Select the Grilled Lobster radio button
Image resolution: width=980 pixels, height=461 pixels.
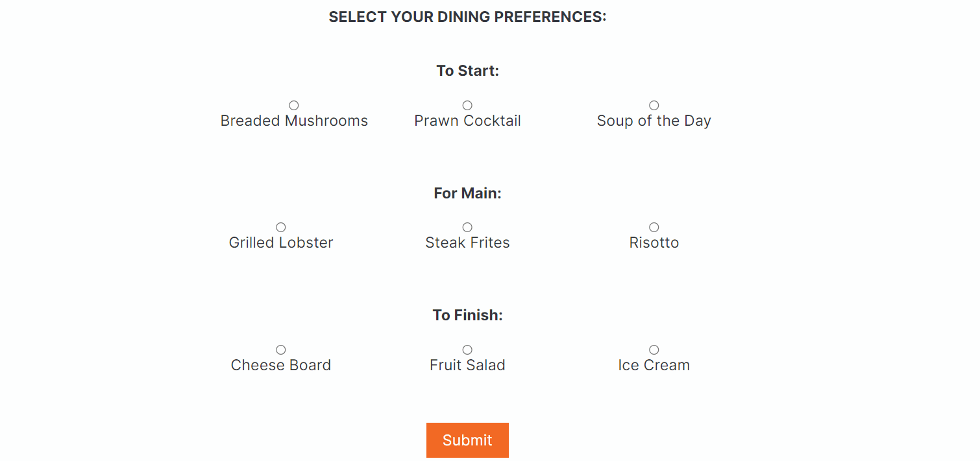[x=281, y=227]
